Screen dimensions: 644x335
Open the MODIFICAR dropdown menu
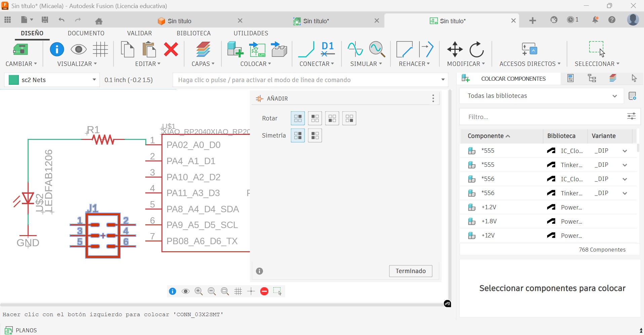[466, 64]
